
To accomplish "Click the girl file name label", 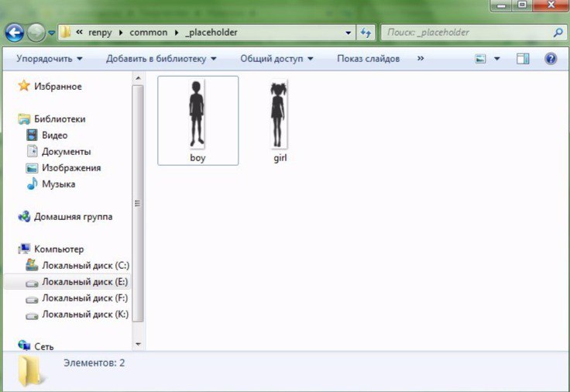I will point(280,158).
